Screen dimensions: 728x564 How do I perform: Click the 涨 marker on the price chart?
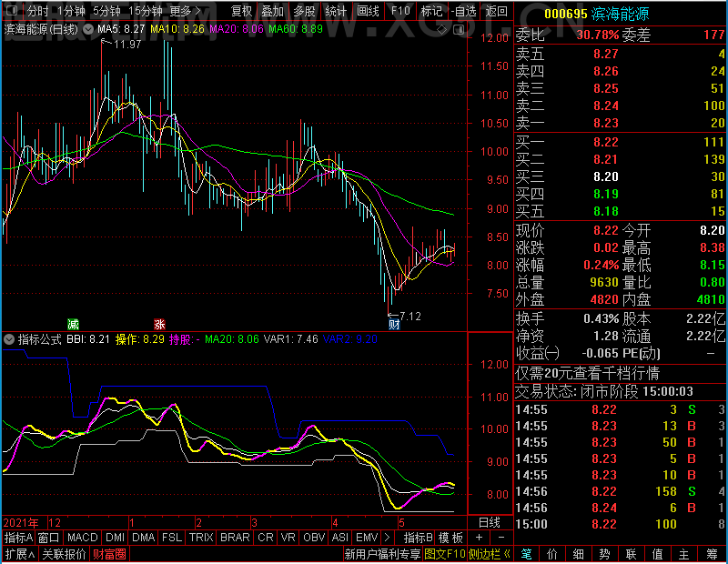coord(159,324)
